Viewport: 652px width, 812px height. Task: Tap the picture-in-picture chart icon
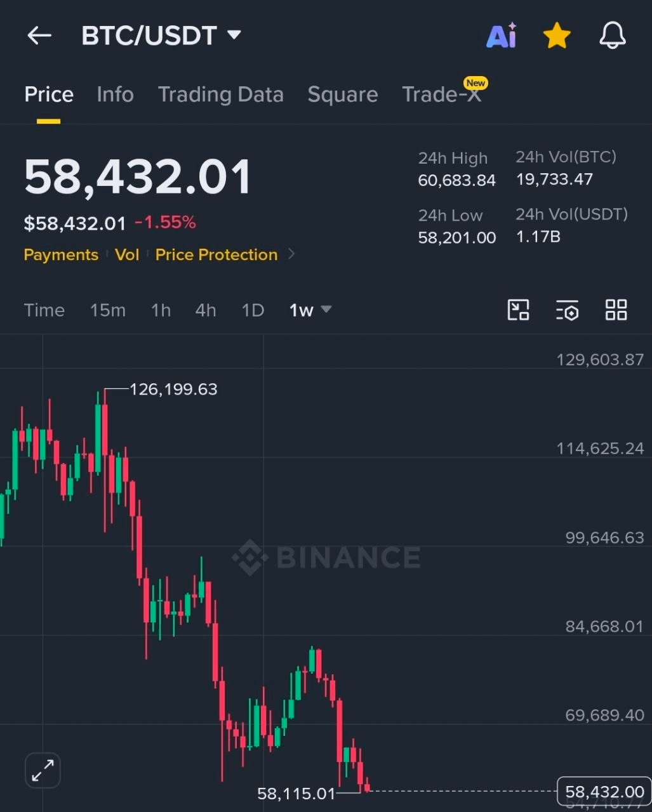point(519,310)
